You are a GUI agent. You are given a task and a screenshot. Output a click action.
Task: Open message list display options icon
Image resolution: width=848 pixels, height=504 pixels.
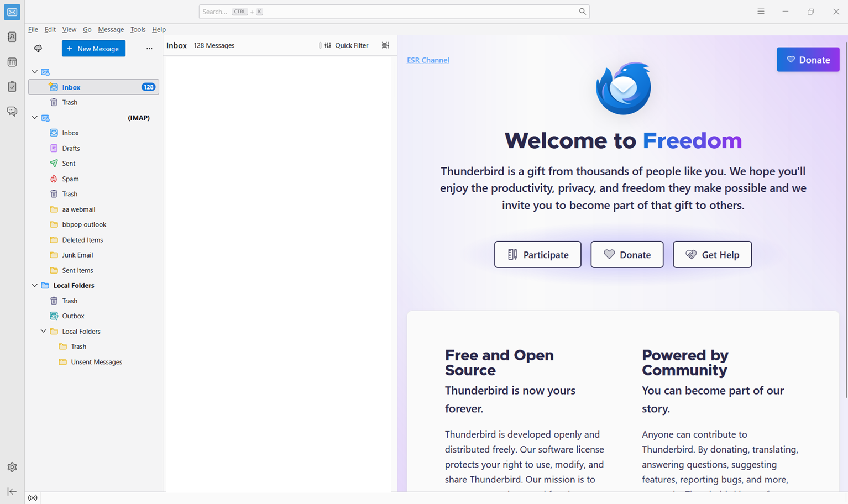click(x=385, y=45)
